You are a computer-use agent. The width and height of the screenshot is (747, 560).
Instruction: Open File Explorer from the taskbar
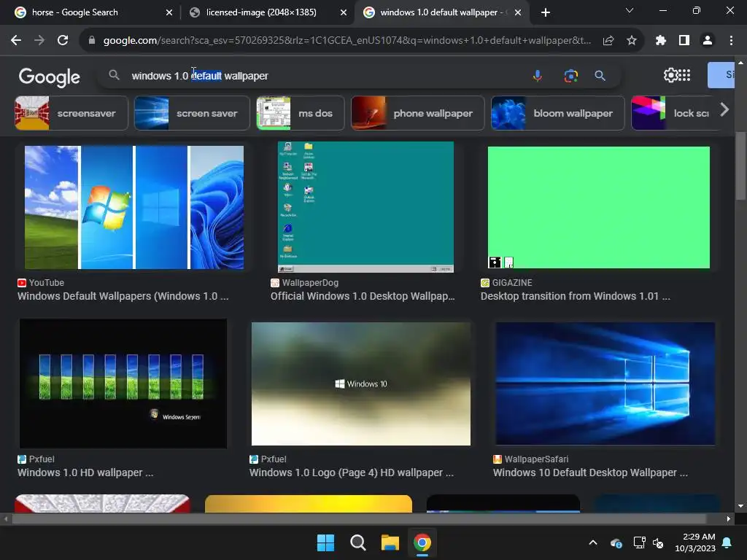tap(390, 542)
